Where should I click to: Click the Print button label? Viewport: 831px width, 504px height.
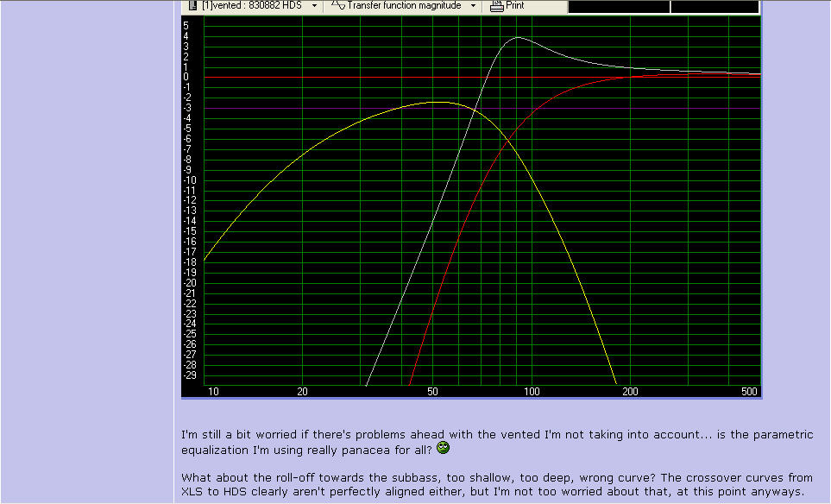pos(514,5)
